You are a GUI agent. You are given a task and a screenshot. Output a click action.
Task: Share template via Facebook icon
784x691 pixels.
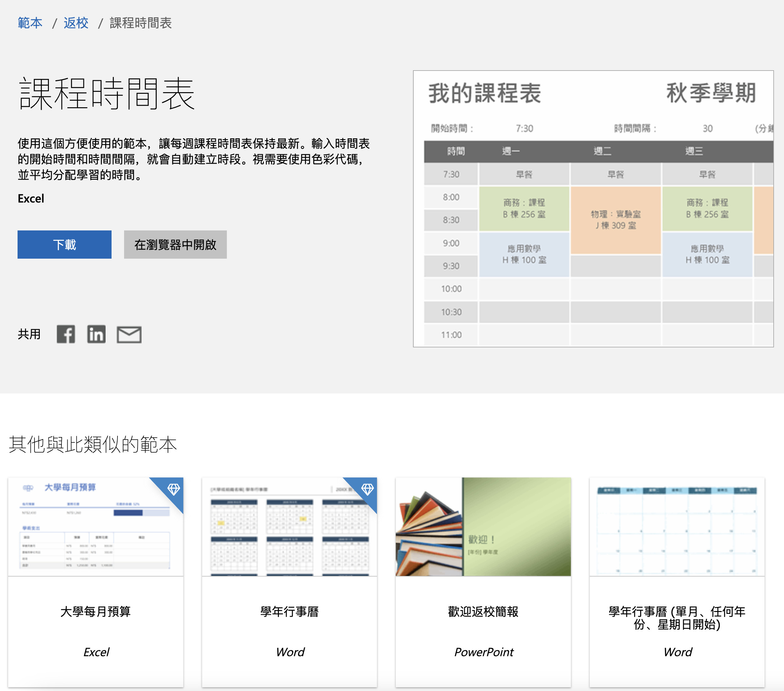point(65,334)
